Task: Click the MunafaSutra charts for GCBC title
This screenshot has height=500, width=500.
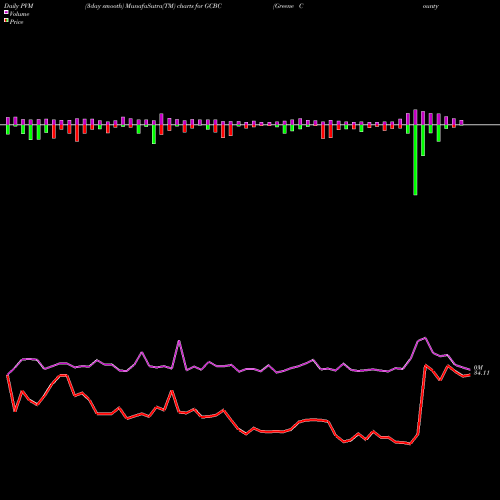Action: [153, 6]
